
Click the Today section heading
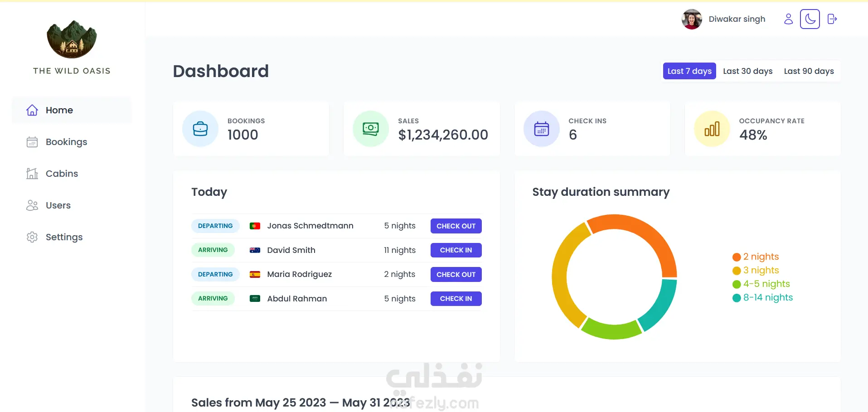(x=209, y=192)
